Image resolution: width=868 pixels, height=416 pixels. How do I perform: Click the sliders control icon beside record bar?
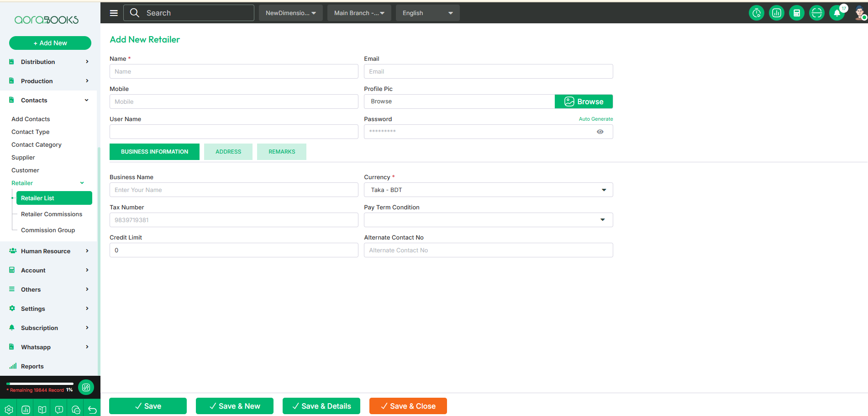[86, 387]
